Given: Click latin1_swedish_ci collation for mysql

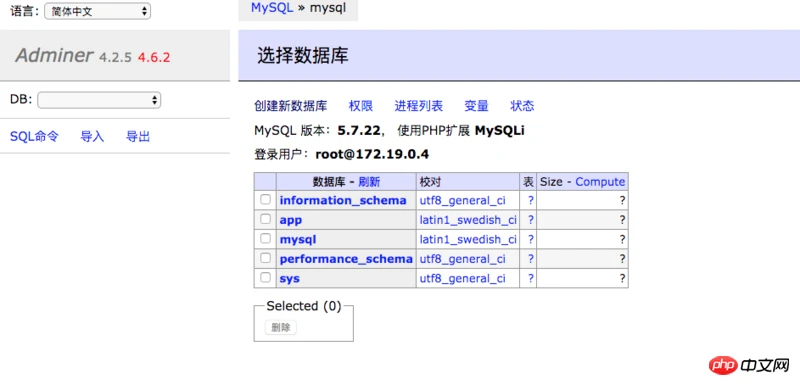Looking at the screenshot, I should click(x=468, y=239).
